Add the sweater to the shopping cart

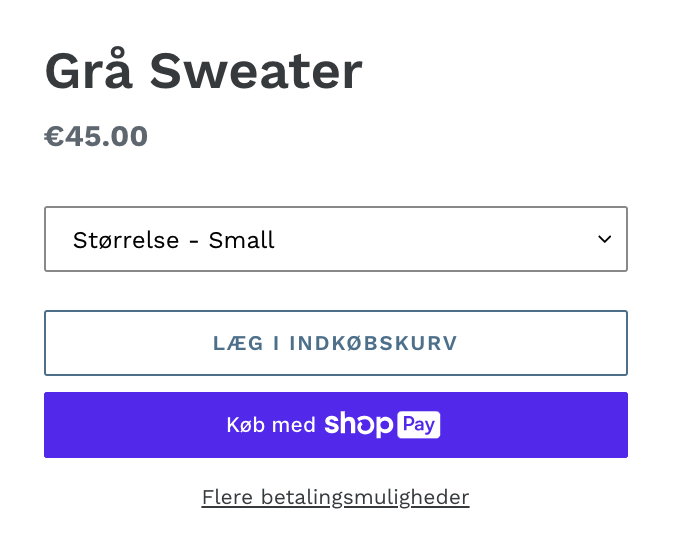tap(335, 343)
